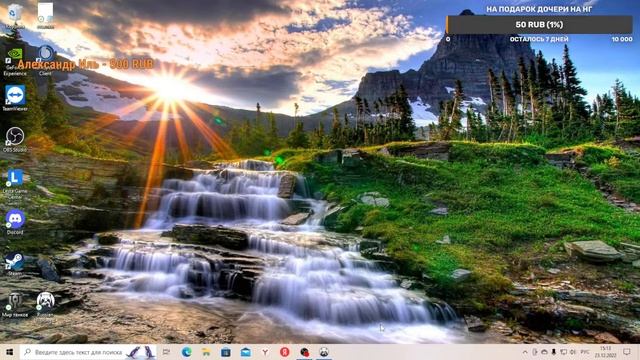Screen dimensions: 640x360
Task: Click the 50 RUB donation progress bar
Action: click(x=539, y=24)
